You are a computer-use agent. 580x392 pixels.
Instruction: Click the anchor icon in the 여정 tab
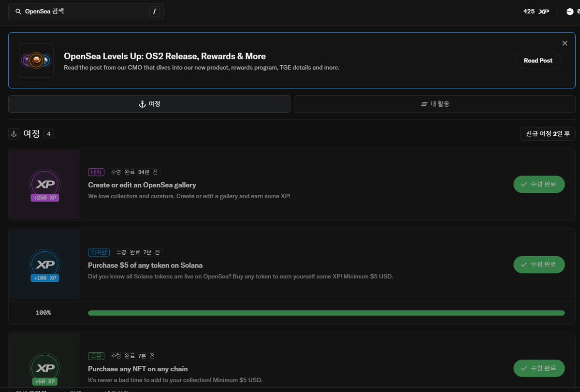point(142,104)
